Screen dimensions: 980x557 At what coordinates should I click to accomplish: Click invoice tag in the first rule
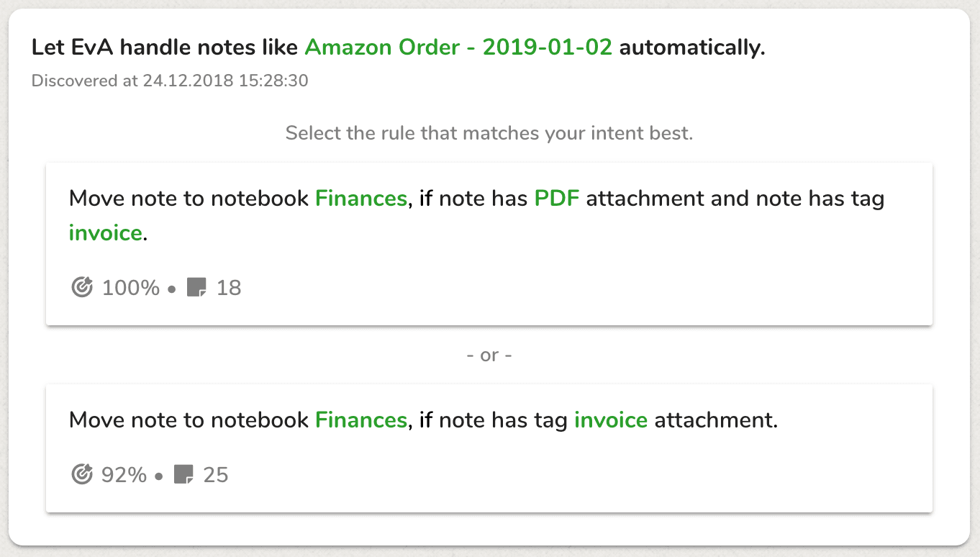[x=105, y=233]
